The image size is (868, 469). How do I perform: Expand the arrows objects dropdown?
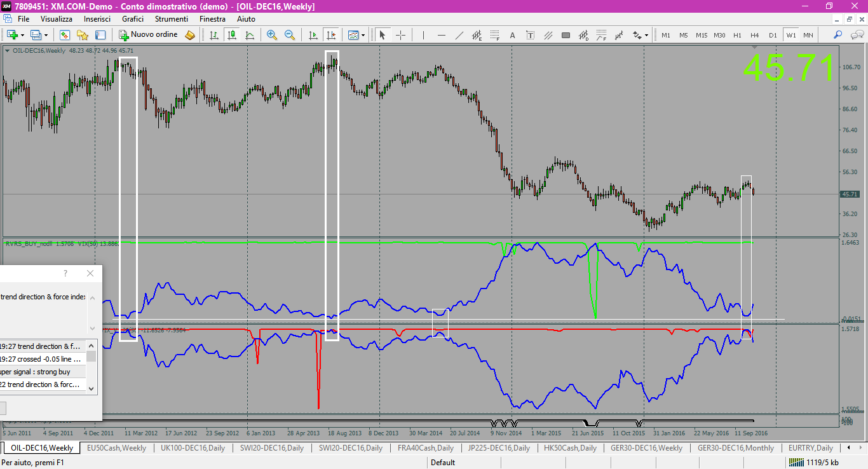646,35
